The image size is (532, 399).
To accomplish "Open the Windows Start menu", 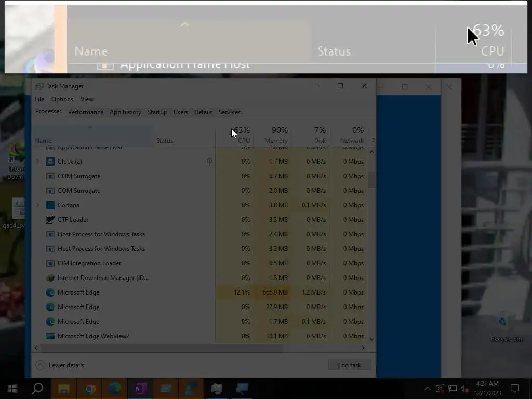I will (12, 389).
